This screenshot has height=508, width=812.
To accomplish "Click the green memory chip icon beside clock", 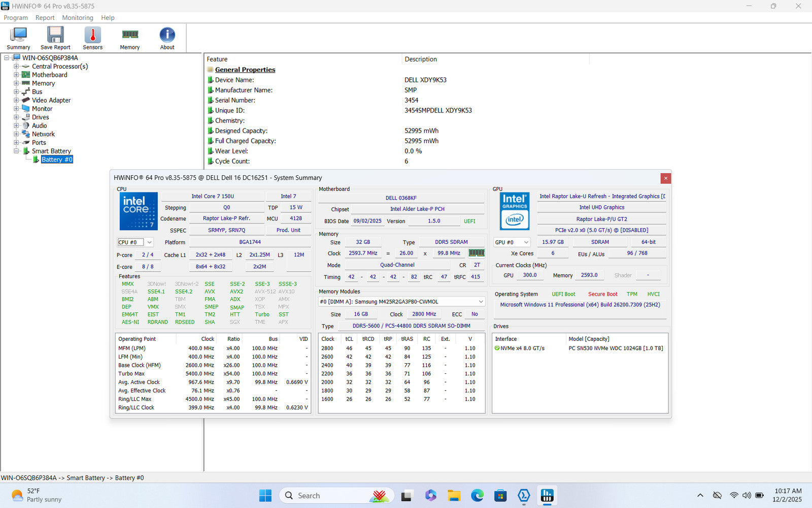I will pyautogui.click(x=476, y=253).
